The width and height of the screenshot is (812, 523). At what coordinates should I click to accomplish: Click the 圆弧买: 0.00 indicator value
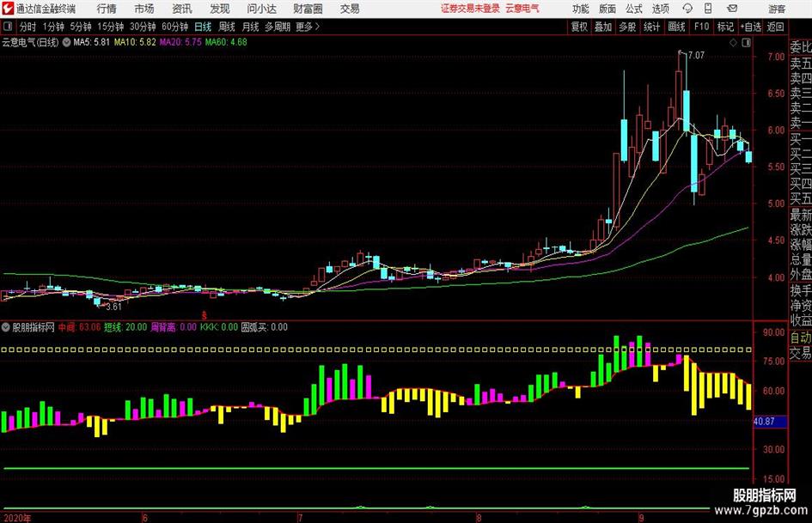264,327
